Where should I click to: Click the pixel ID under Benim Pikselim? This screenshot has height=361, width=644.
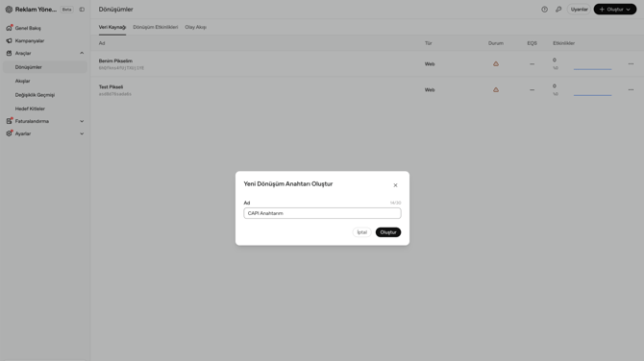[121, 68]
